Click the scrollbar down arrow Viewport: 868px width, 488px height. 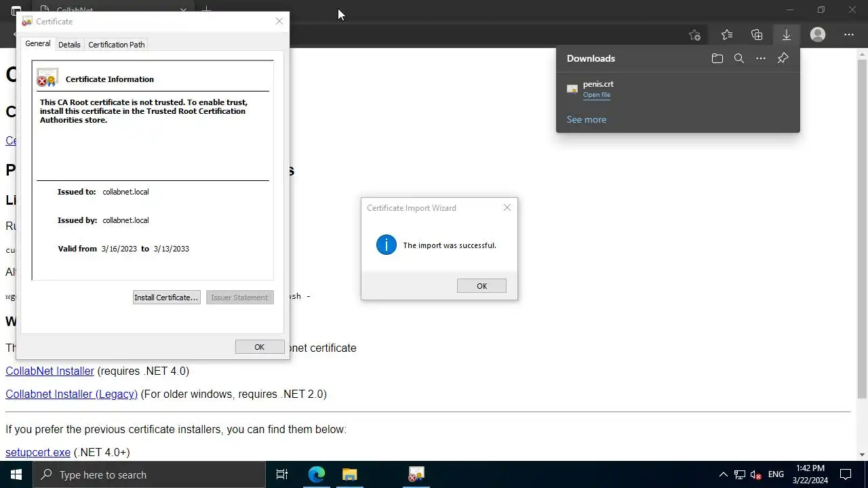(x=862, y=455)
